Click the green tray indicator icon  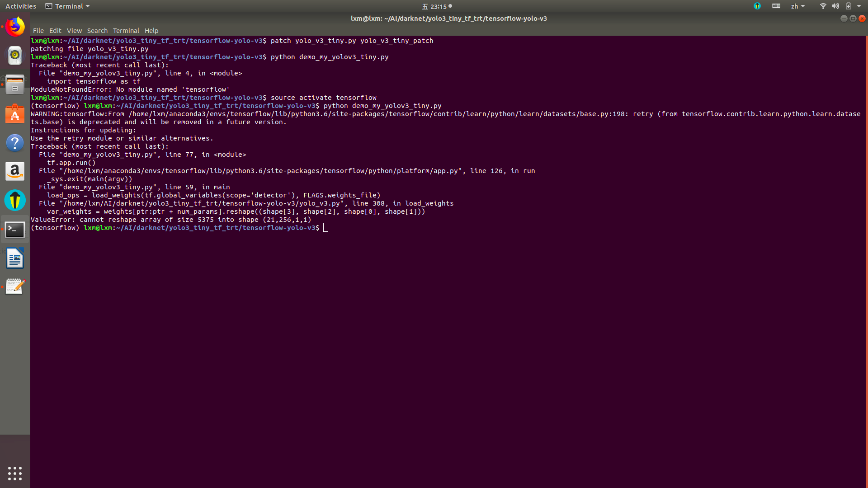tap(757, 6)
